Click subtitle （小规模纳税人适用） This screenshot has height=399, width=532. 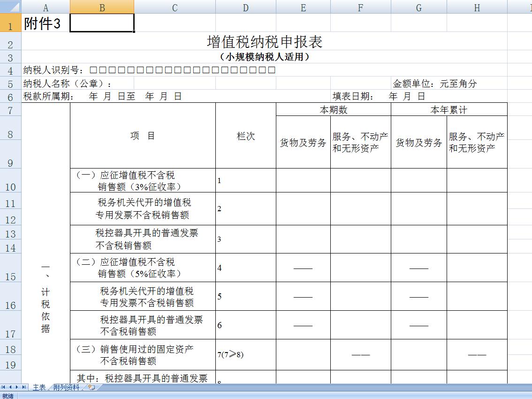[265, 57]
